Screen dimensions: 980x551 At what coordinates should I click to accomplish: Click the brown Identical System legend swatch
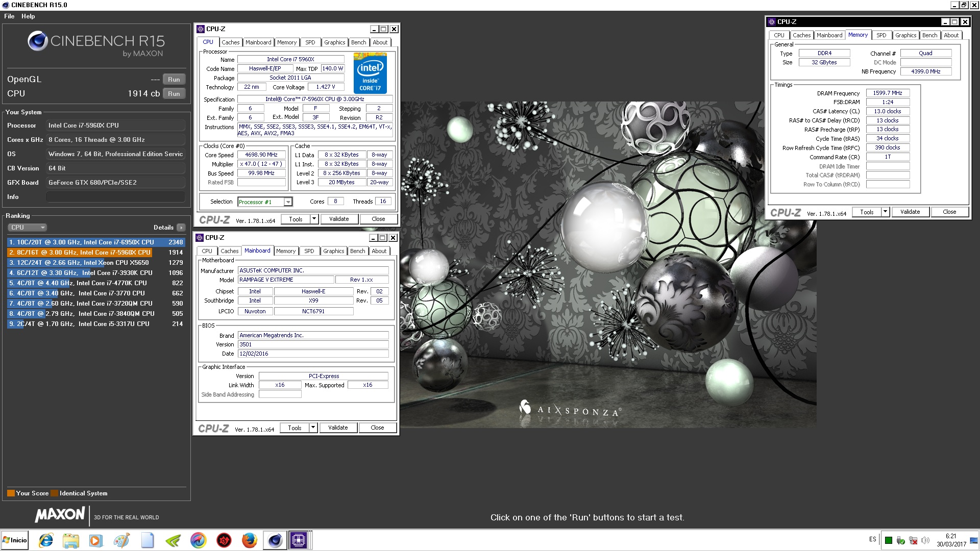click(x=54, y=493)
